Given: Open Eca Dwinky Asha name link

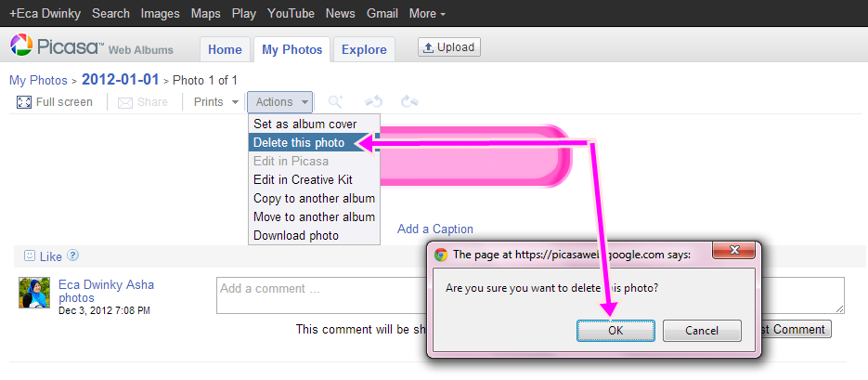Looking at the screenshot, I should pos(106,284).
